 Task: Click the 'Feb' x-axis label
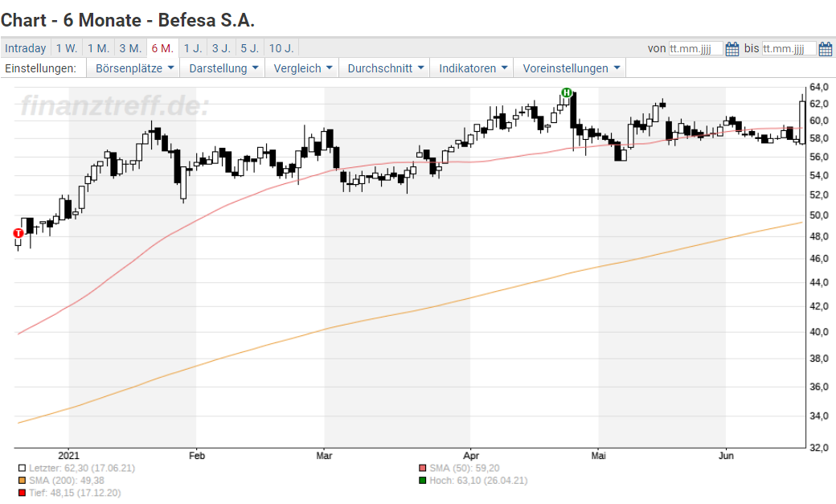[x=197, y=456]
